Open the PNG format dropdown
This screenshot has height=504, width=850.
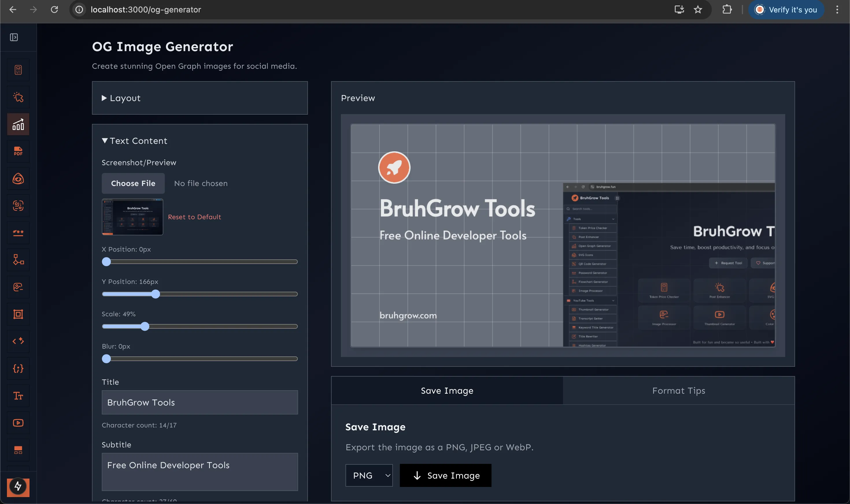click(x=369, y=475)
